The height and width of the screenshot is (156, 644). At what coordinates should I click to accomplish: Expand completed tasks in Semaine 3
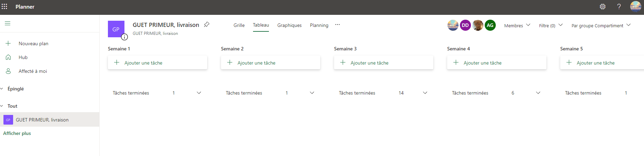[x=425, y=93]
